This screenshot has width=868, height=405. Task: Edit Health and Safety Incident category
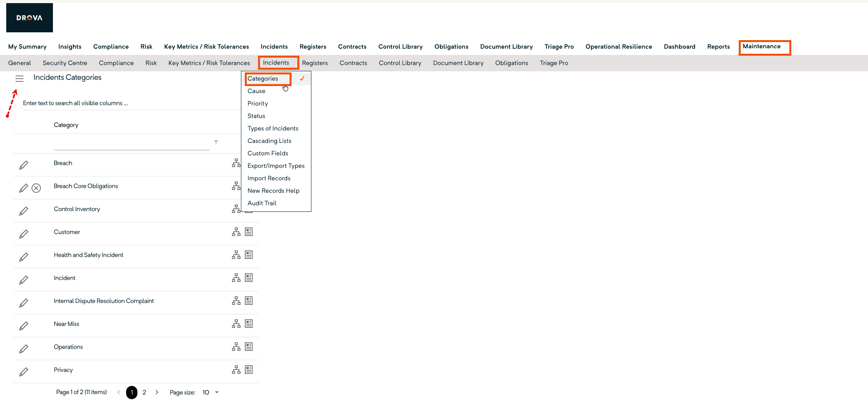pos(24,257)
